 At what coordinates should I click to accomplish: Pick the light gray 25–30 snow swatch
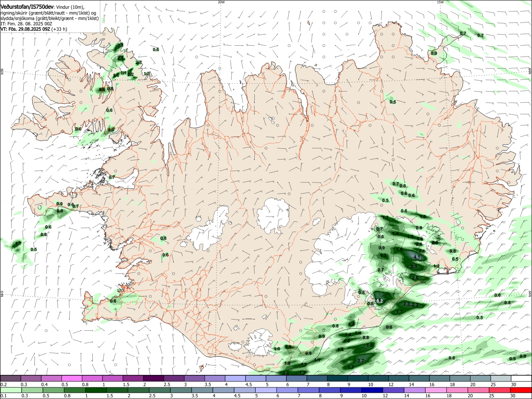coord(501,378)
